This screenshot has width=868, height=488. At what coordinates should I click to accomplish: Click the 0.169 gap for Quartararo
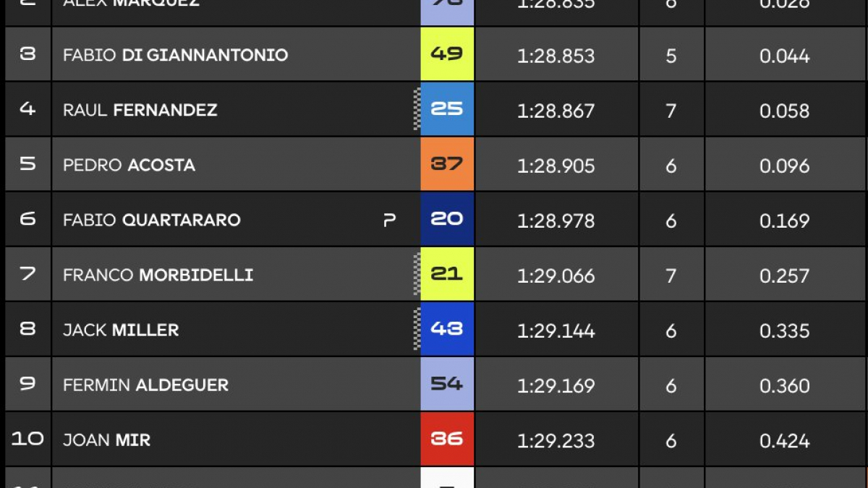pos(785,221)
